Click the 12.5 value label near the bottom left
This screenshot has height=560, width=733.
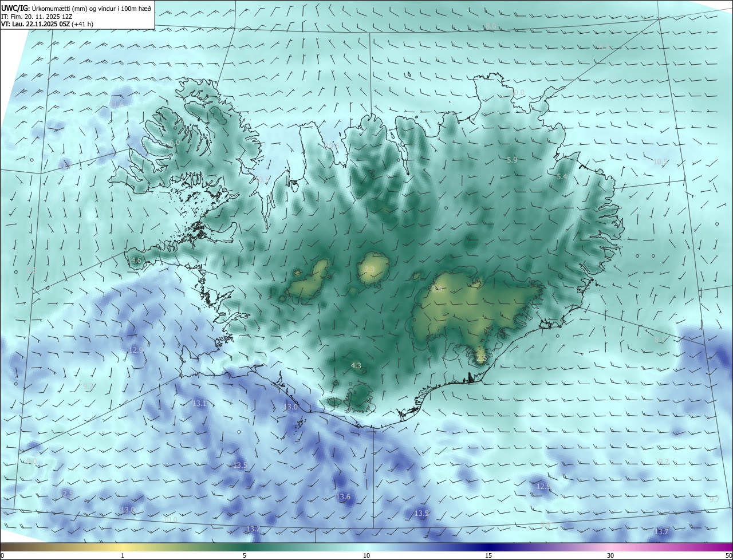(66, 494)
